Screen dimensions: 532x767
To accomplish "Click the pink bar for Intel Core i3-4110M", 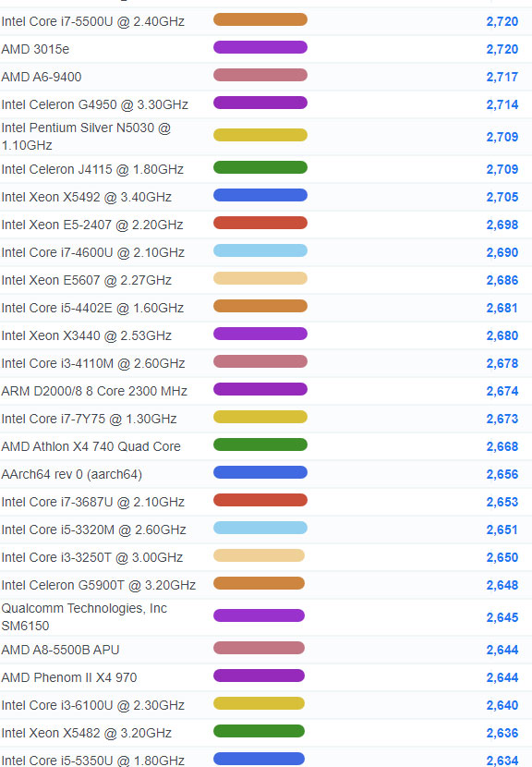I will tap(260, 361).
